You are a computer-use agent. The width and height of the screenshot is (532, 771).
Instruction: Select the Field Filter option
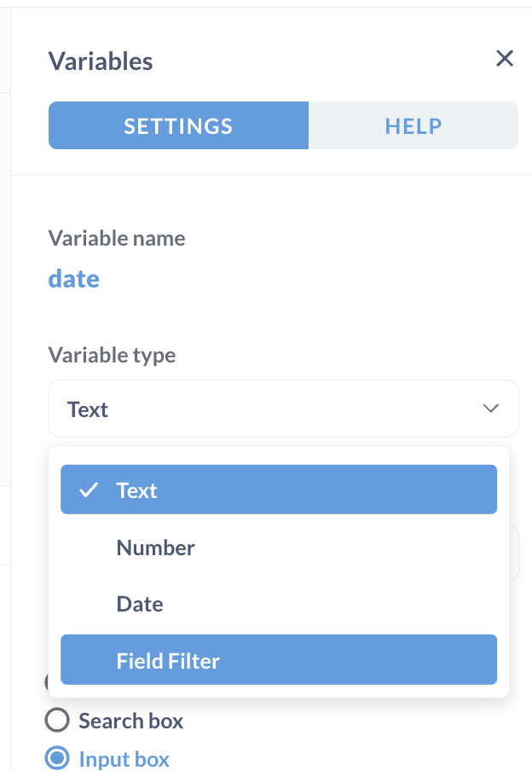click(x=279, y=660)
